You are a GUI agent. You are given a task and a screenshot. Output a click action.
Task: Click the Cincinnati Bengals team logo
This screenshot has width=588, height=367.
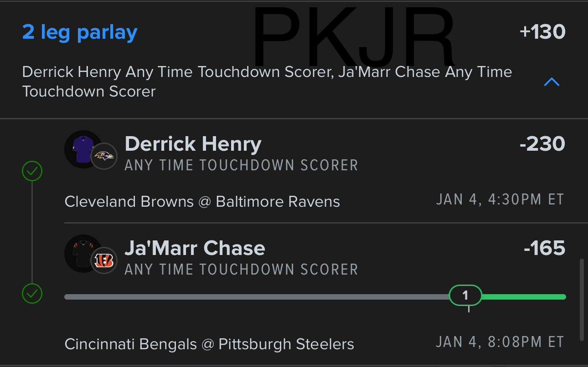click(104, 260)
